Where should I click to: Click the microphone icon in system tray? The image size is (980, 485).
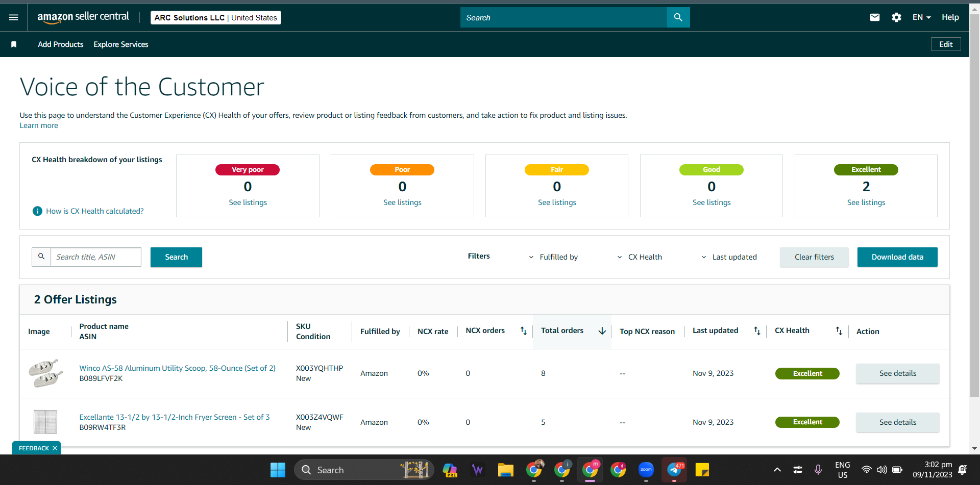818,470
